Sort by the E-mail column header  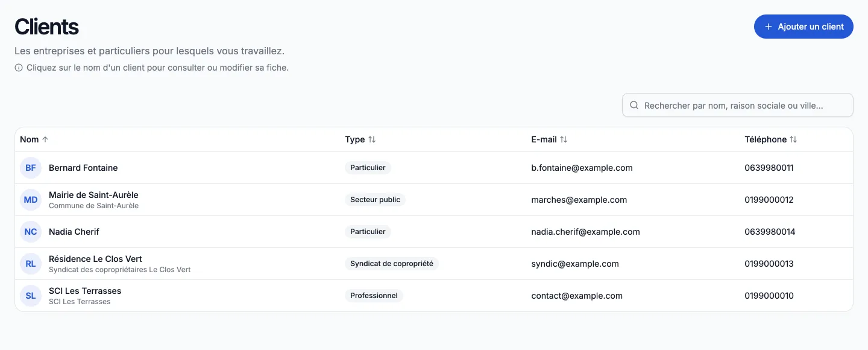coord(549,139)
